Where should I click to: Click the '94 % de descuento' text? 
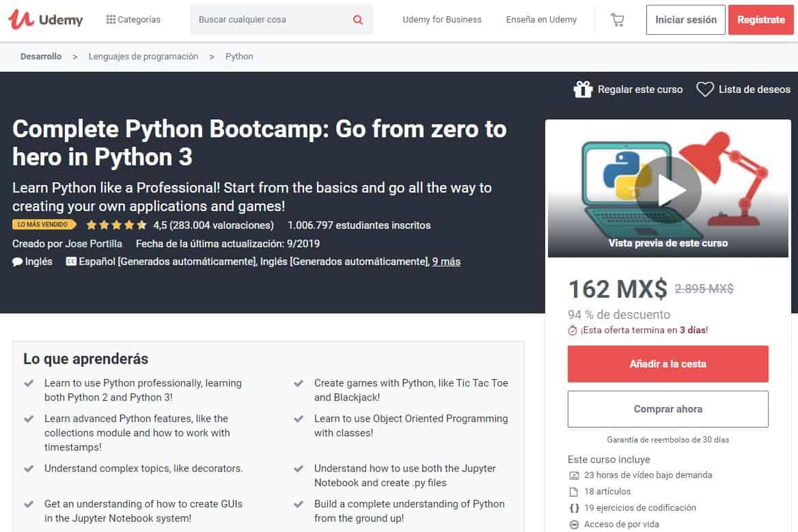tap(619, 314)
